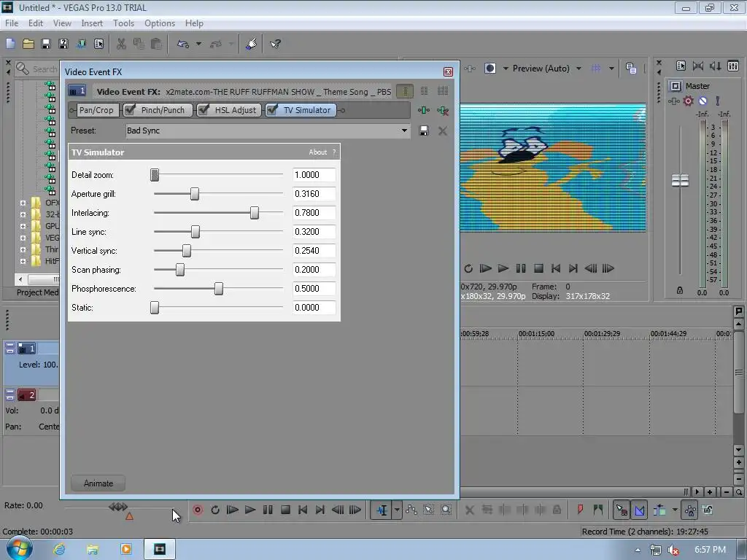Click the New project icon in toolbar
The image size is (747, 560).
click(10, 44)
